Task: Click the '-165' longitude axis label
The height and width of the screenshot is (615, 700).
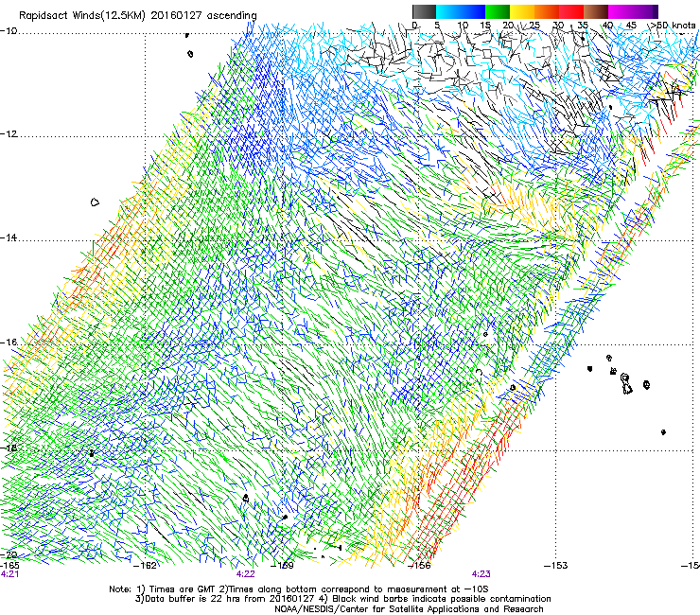Action: click(9, 566)
